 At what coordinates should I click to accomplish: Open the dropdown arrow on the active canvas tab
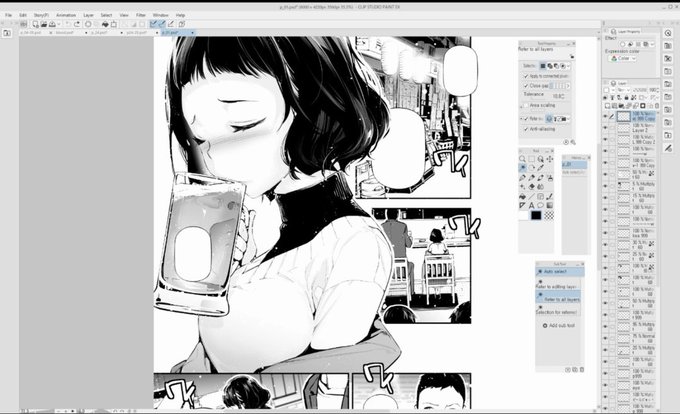point(192,33)
